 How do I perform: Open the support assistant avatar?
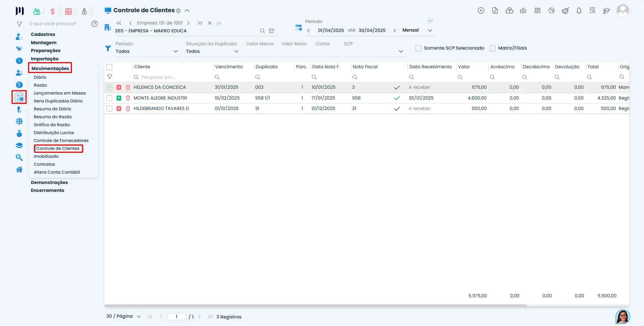623,317
